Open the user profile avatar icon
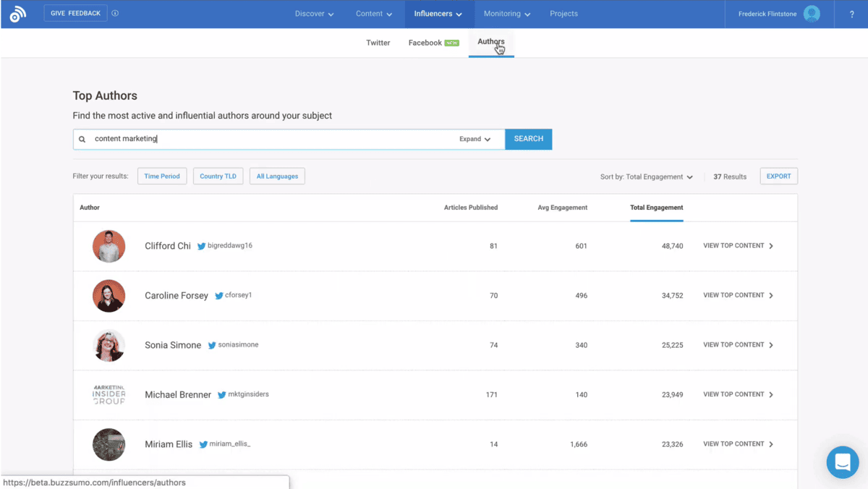The image size is (868, 489). [x=812, y=14]
